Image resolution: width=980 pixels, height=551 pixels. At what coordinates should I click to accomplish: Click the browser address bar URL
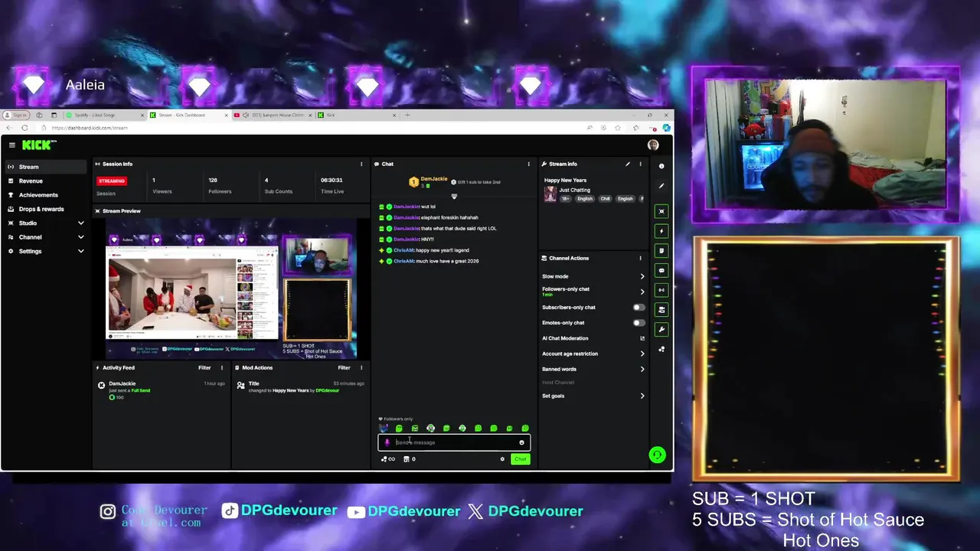[90, 128]
